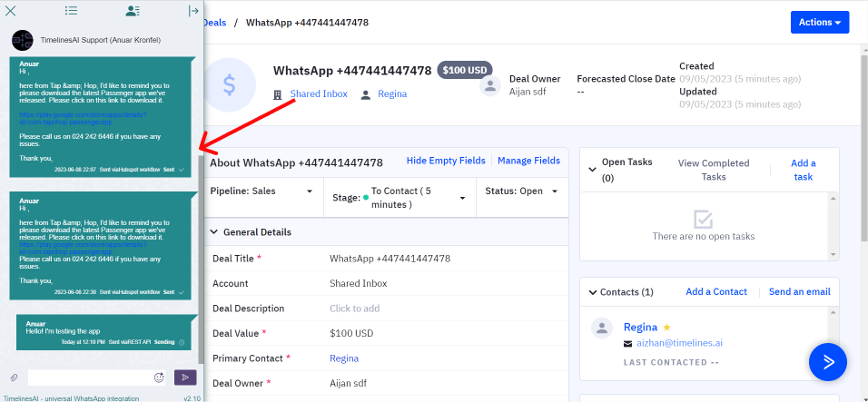This screenshot has height=402, width=868.
Task: Open the emoji picker icon
Action: [159, 377]
